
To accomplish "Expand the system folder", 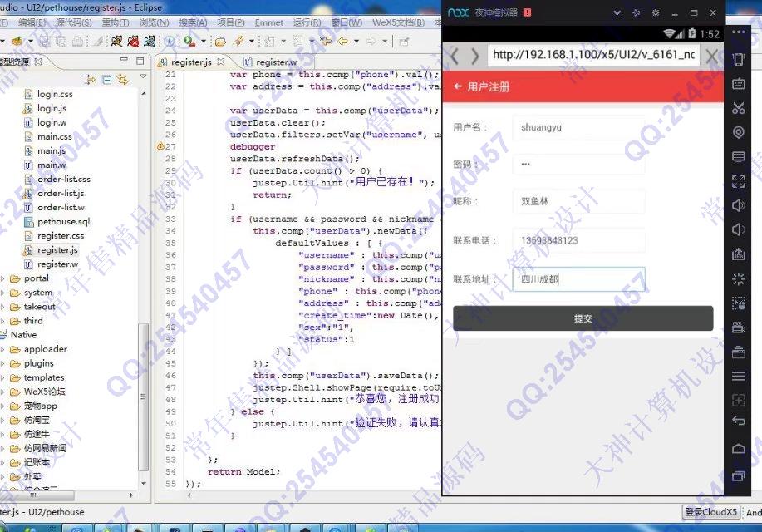I will click(x=2, y=293).
